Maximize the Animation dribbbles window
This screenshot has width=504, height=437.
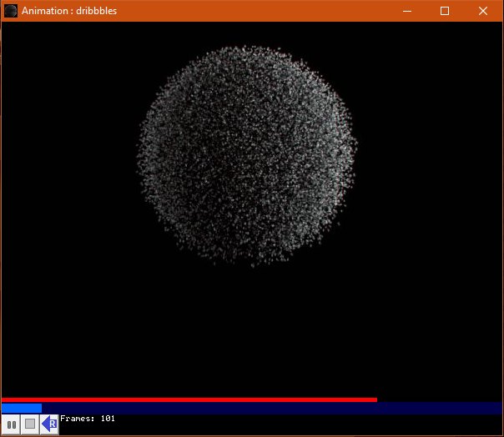445,11
